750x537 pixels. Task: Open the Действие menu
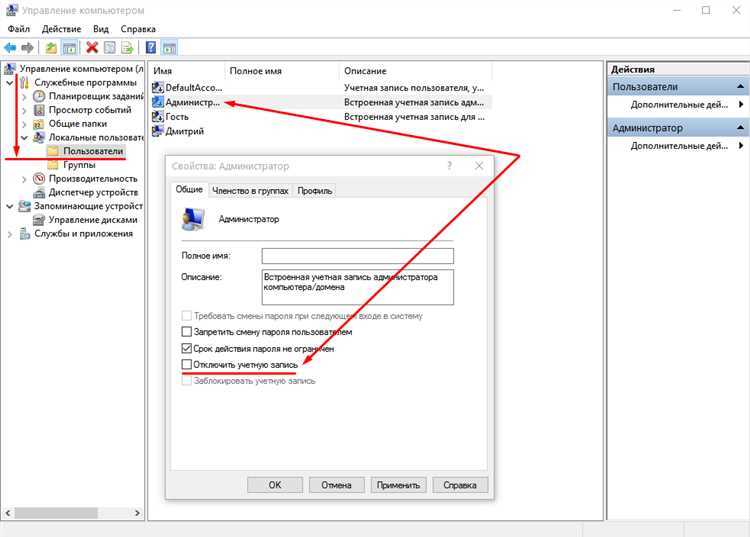coord(61,29)
